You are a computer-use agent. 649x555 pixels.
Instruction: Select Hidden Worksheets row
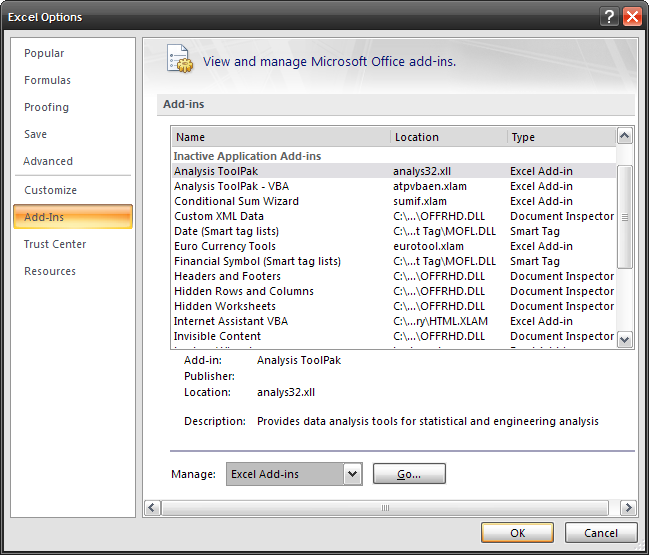pyautogui.click(x=394, y=306)
